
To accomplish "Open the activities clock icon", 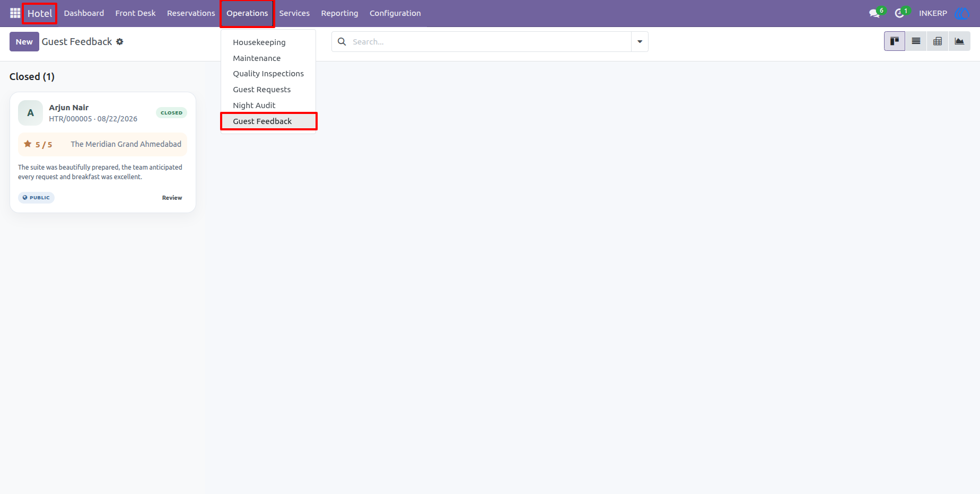I will (899, 13).
